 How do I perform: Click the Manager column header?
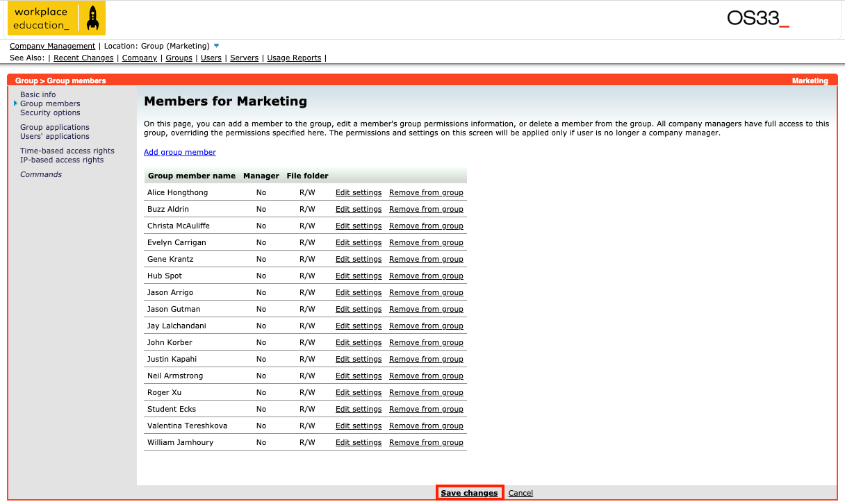(x=261, y=176)
